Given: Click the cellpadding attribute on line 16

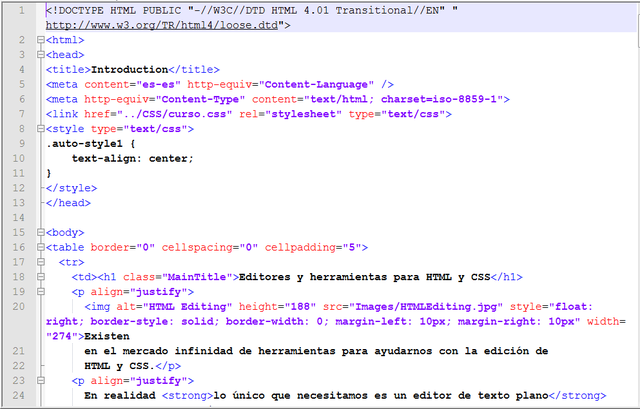Looking at the screenshot, I should (300, 247).
